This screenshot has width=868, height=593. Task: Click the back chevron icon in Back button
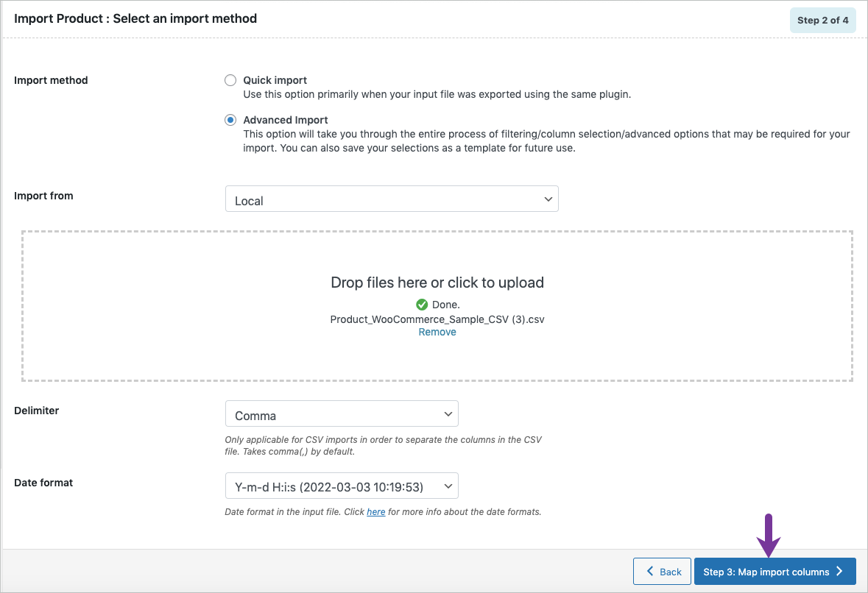pos(649,571)
